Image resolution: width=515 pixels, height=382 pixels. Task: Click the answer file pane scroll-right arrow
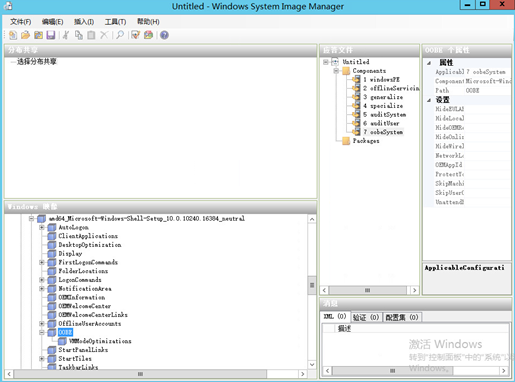pyautogui.click(x=414, y=290)
